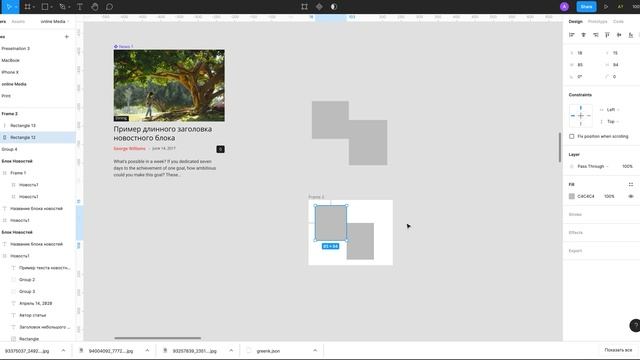Select the Pen tool

pyautogui.click(x=62, y=7)
